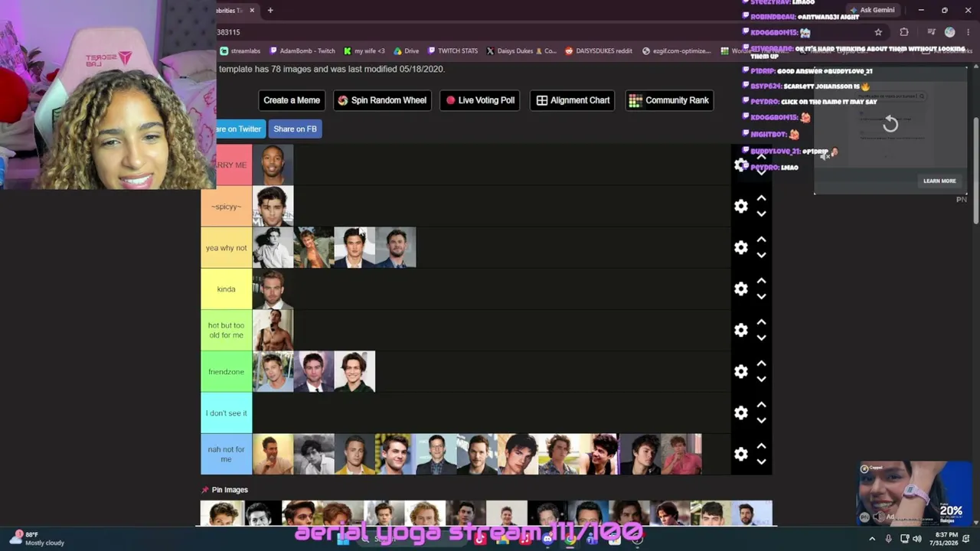980x551 pixels.
Task: Open settings gear for nah not for me tier
Action: pyautogui.click(x=740, y=455)
